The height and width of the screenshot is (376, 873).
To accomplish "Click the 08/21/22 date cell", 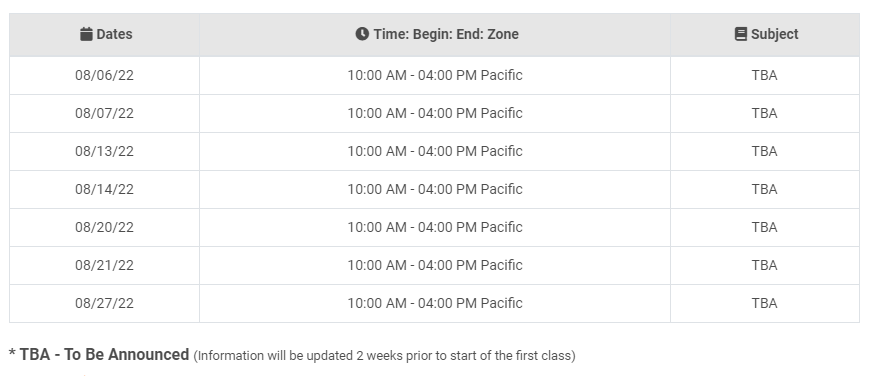I will click(x=104, y=265).
